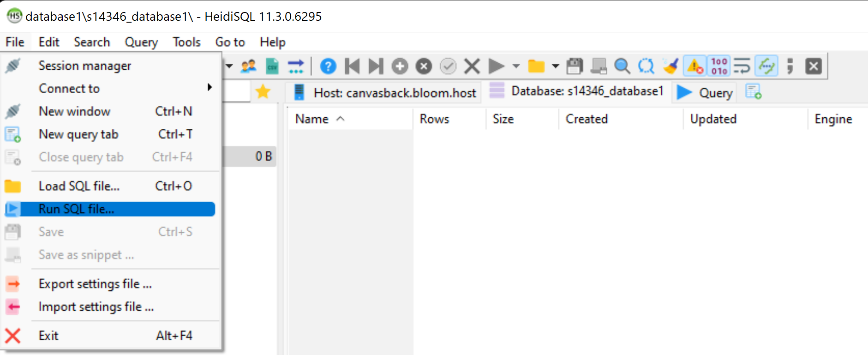Image resolution: width=868 pixels, height=355 pixels.
Task: Jump to first row with toolbar arrow
Action: coord(352,66)
